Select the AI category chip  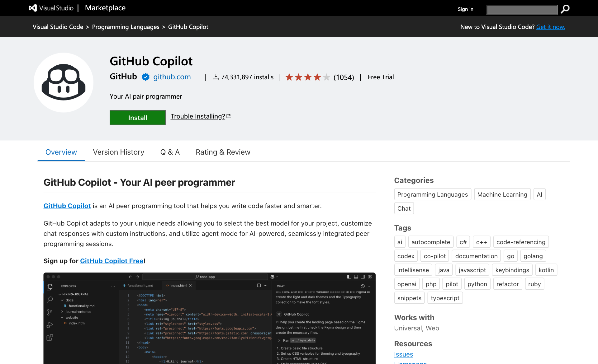tap(539, 194)
